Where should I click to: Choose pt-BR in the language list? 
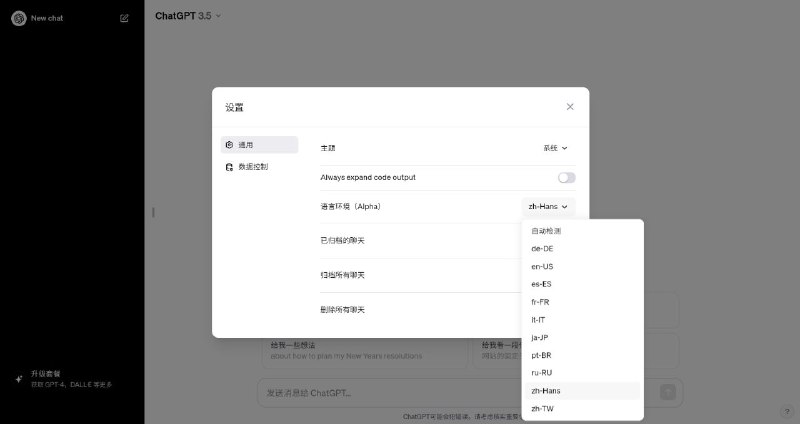click(582, 355)
